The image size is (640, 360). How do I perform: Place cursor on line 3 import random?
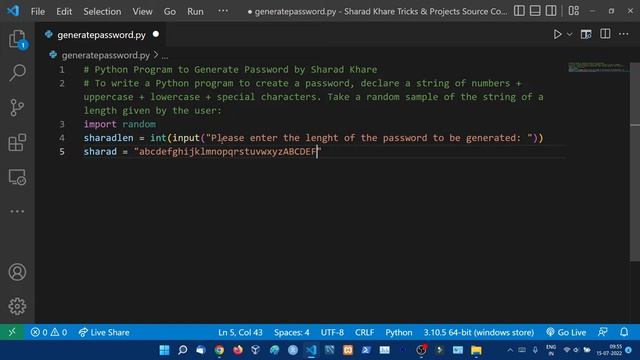point(120,124)
